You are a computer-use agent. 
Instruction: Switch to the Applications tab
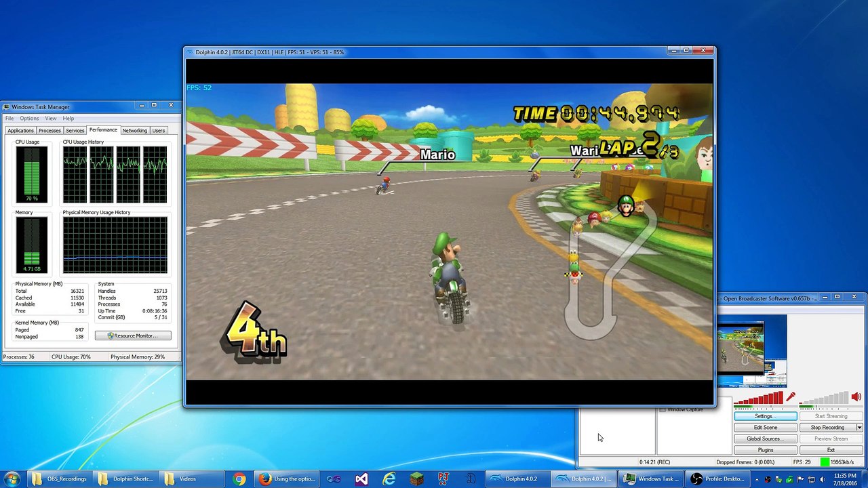[x=20, y=130]
